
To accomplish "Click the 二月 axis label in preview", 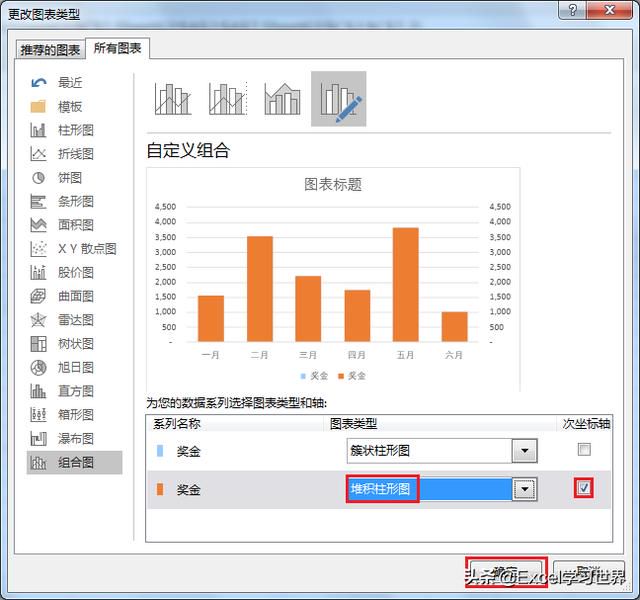I will point(260,355).
